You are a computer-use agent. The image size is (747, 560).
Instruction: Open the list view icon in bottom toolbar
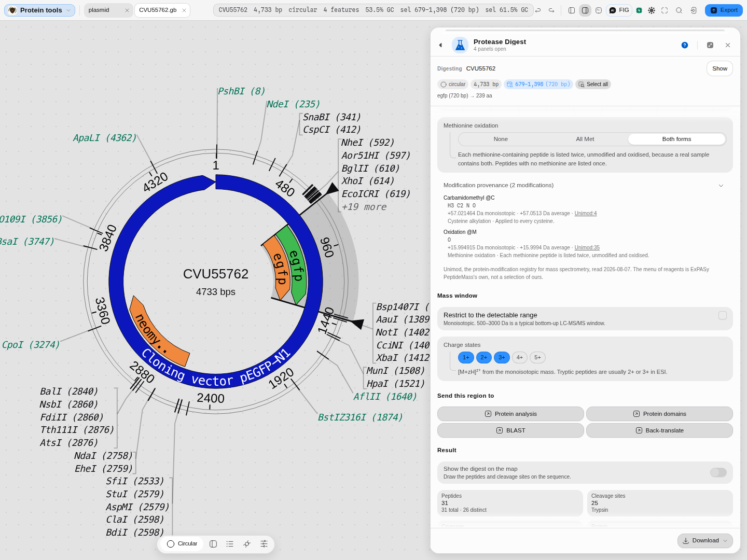(230, 544)
